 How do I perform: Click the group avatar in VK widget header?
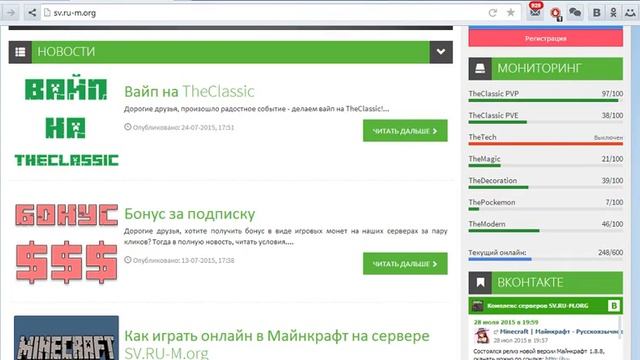pos(477,305)
